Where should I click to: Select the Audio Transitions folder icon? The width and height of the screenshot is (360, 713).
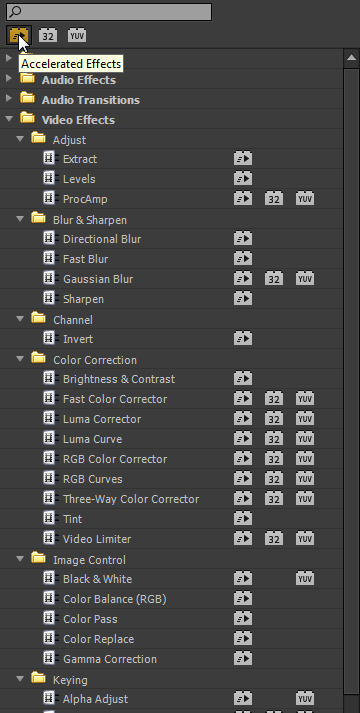click(27, 98)
